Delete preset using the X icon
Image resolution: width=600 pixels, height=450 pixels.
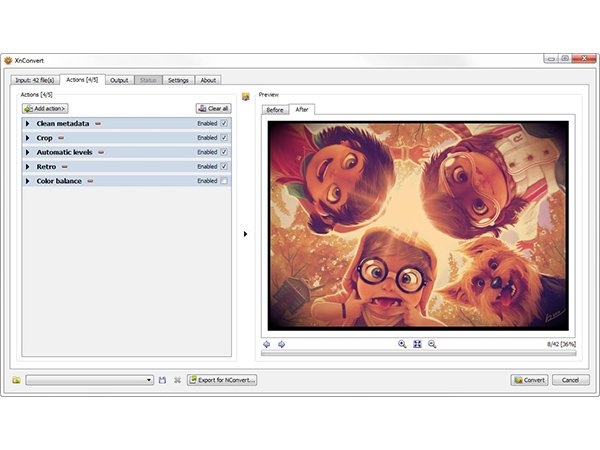(177, 380)
